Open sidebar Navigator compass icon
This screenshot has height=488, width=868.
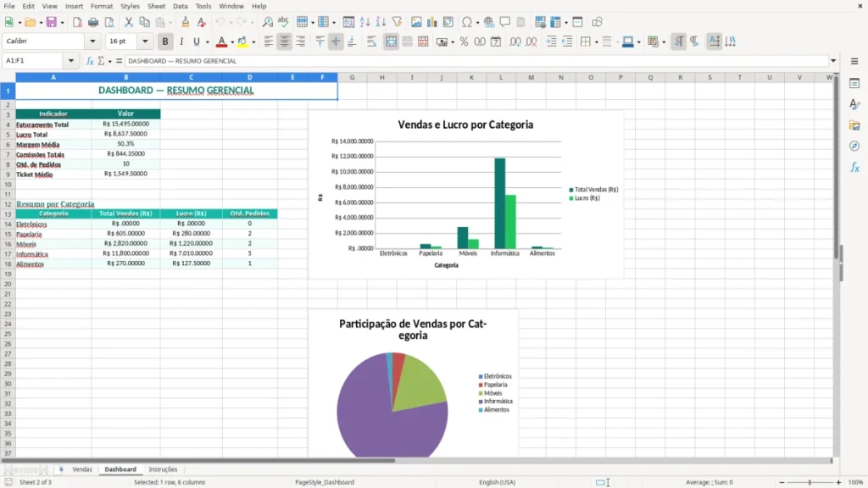point(854,146)
